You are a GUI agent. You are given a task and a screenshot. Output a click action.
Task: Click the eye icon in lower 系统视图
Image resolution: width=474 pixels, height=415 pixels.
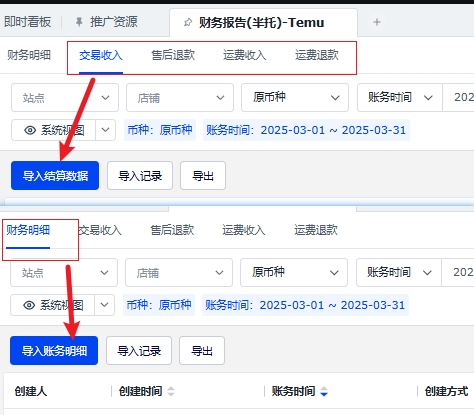(29, 305)
